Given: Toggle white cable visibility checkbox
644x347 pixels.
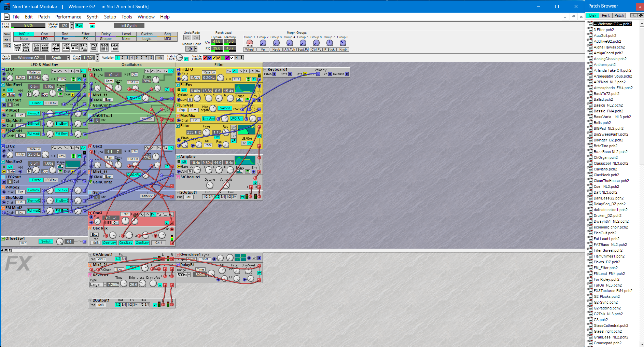Looking at the screenshot, I should coord(232,58).
